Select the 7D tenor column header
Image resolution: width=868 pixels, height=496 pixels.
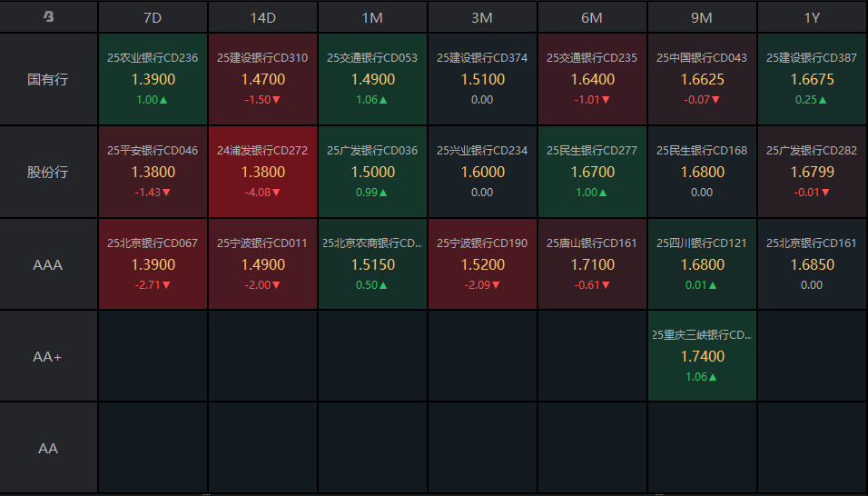[153, 17]
